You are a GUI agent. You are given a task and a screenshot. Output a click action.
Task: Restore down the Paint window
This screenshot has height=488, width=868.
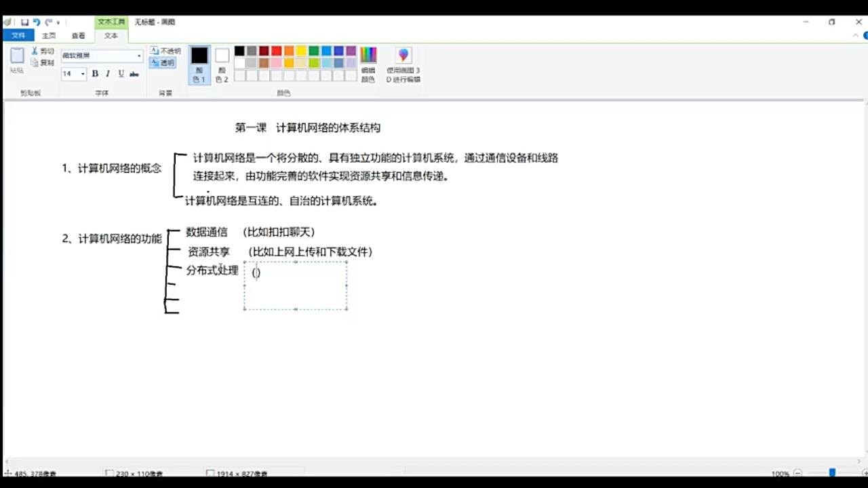click(832, 22)
